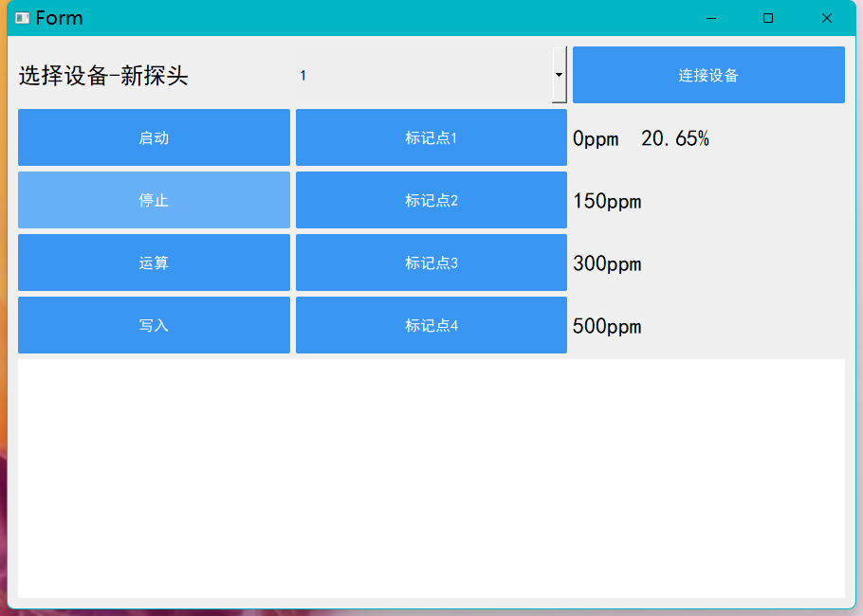Click the 停止 button to stop
Image resolution: width=863 pixels, height=616 pixels.
[154, 200]
